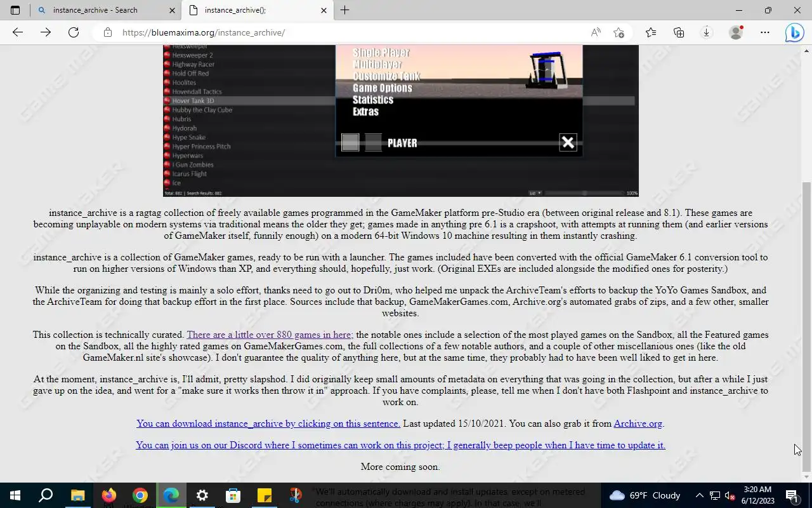This screenshot has height=508, width=812.
Task: Click Hydorah in the screenshot list
Action: [x=185, y=128]
